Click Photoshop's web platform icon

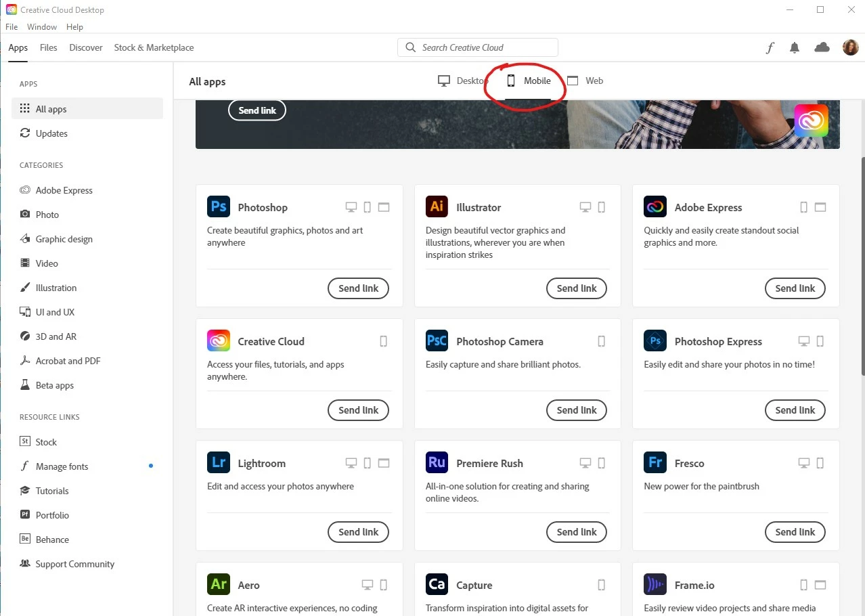click(x=384, y=207)
